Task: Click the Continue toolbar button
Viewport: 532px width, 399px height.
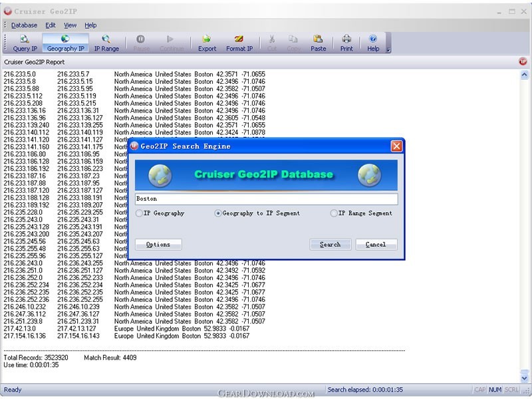Action: [x=172, y=43]
